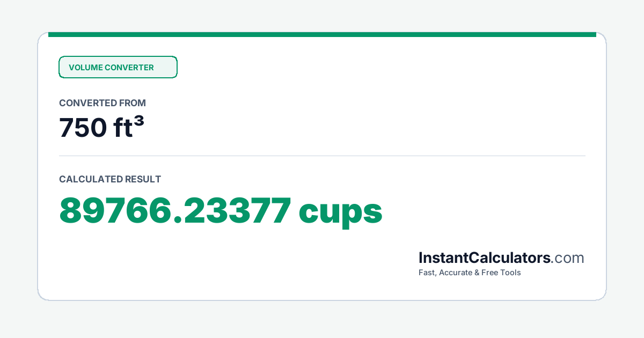Image resolution: width=644 pixels, height=338 pixels.
Task: Select the ft³ unit text
Action: pyautogui.click(x=129, y=127)
